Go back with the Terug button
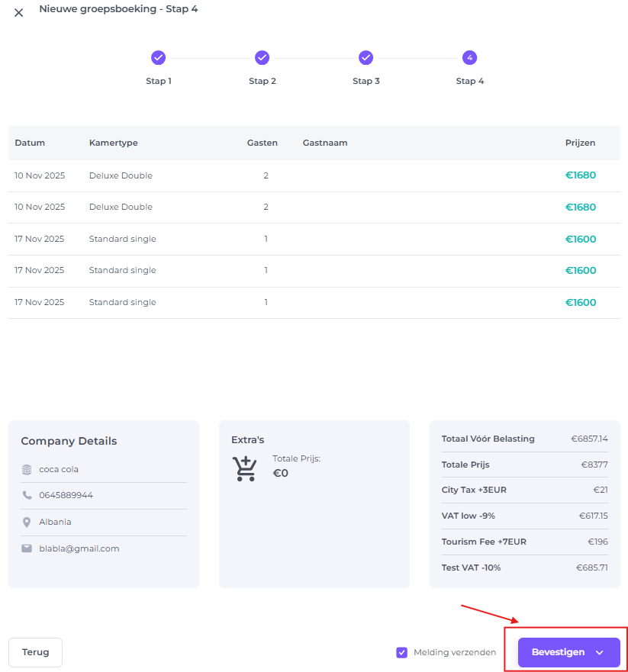628x672 pixels. pos(35,652)
